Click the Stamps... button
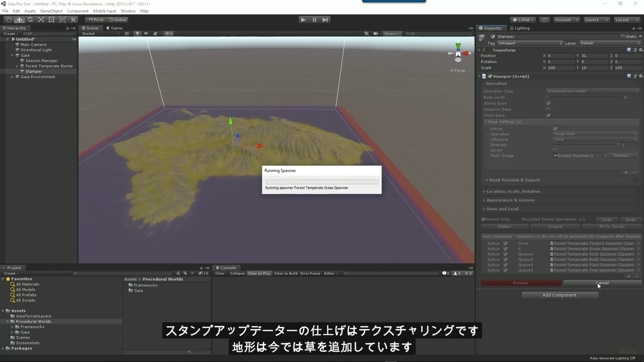 coord(623,156)
